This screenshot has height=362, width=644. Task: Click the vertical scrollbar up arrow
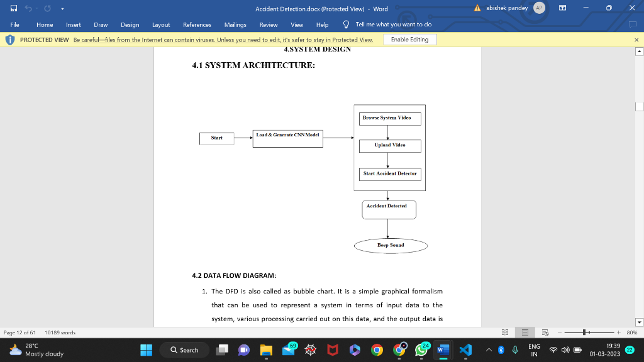[x=639, y=52]
